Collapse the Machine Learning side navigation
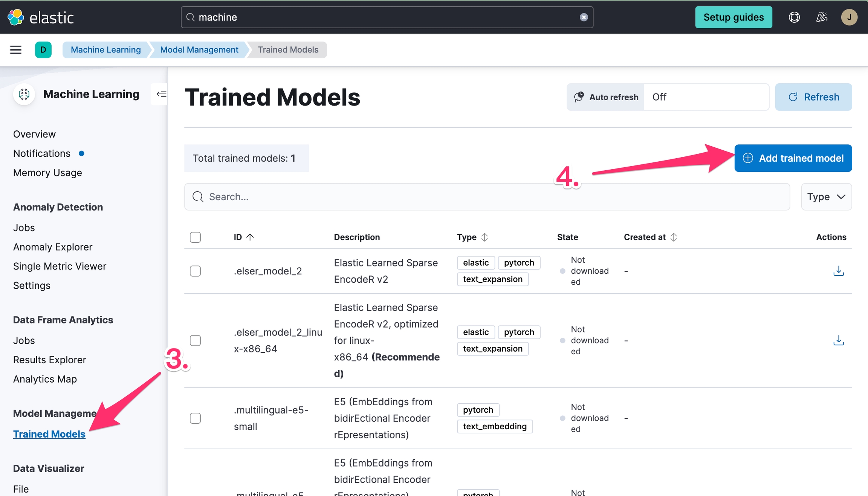Screen dimensions: 868x496 (x=161, y=94)
